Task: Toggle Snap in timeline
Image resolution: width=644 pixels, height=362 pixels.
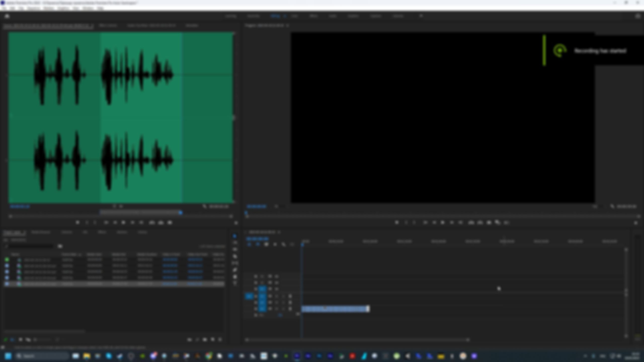Action: point(258,244)
